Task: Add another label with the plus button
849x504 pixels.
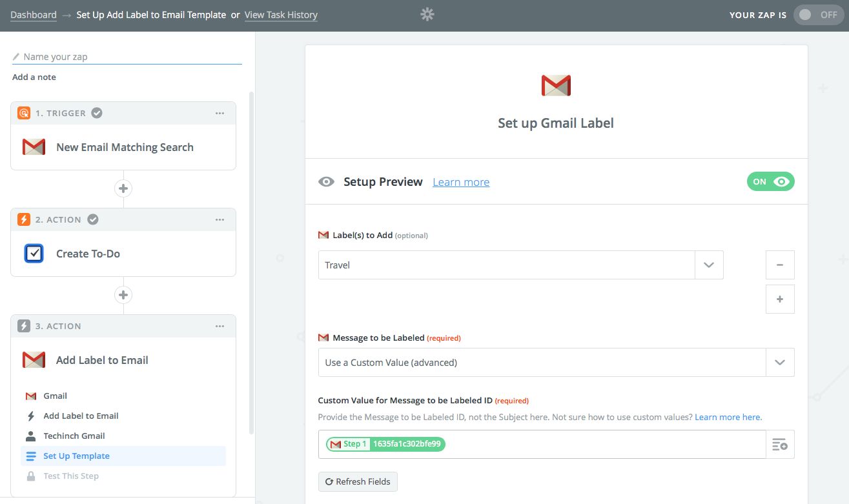Action: point(780,299)
